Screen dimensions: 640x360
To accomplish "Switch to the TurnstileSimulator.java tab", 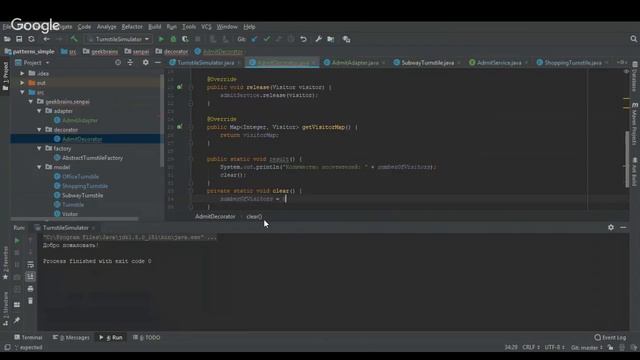I will point(205,63).
